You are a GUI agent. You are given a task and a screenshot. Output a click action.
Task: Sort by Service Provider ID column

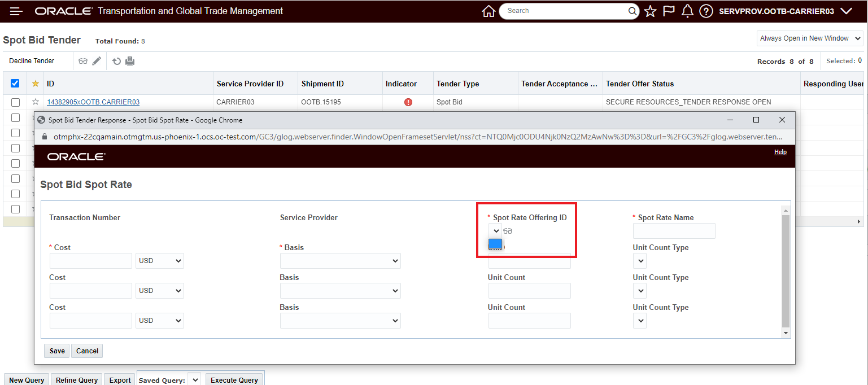tap(250, 84)
